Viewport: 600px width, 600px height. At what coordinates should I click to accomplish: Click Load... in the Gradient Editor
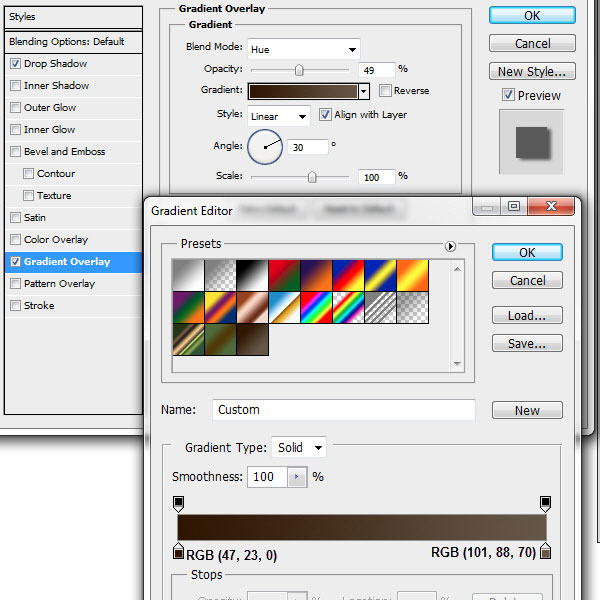tap(527, 315)
